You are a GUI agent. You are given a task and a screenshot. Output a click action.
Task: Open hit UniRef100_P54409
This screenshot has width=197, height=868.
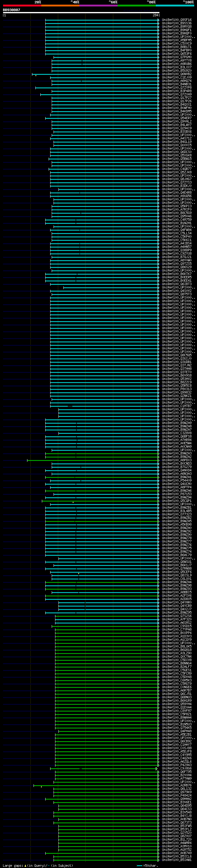tap(177, 481)
